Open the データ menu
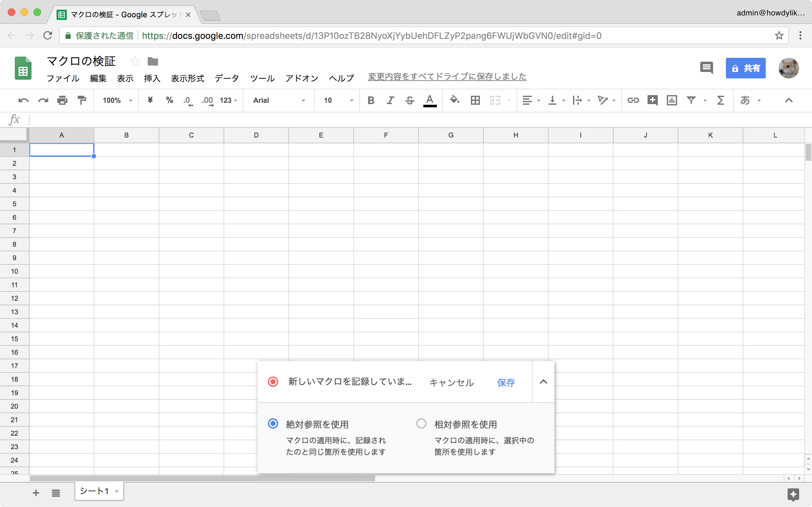Screen dimensions: 812x507 click(227, 78)
